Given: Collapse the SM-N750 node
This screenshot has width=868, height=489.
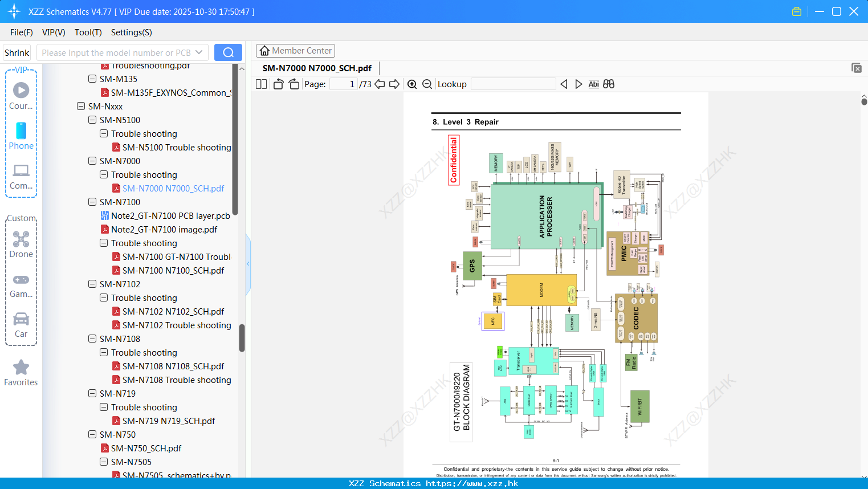Looking at the screenshot, I should click(x=92, y=434).
